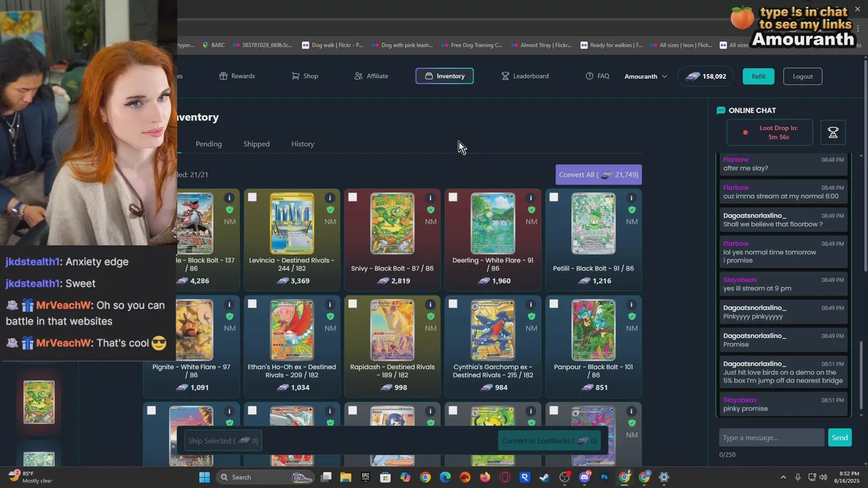This screenshot has height=488, width=868.
Task: Click the Online Chat bubble icon
Action: point(721,110)
